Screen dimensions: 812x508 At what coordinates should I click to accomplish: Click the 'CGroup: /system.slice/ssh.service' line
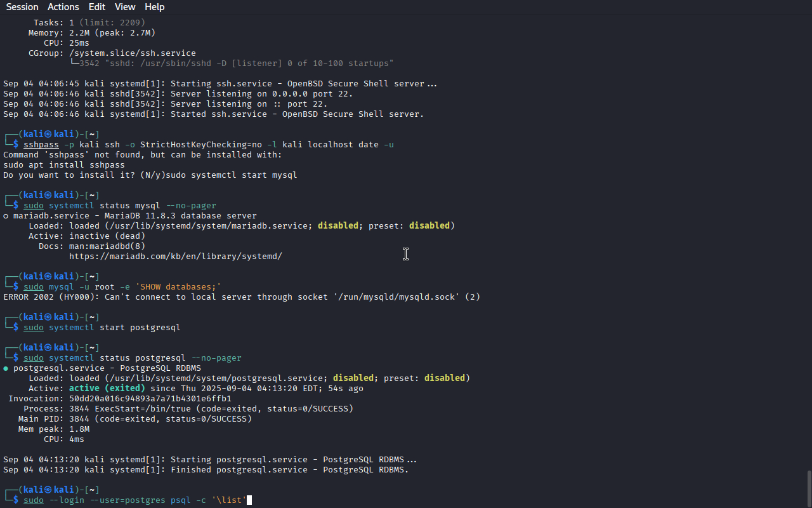pyautogui.click(x=112, y=53)
